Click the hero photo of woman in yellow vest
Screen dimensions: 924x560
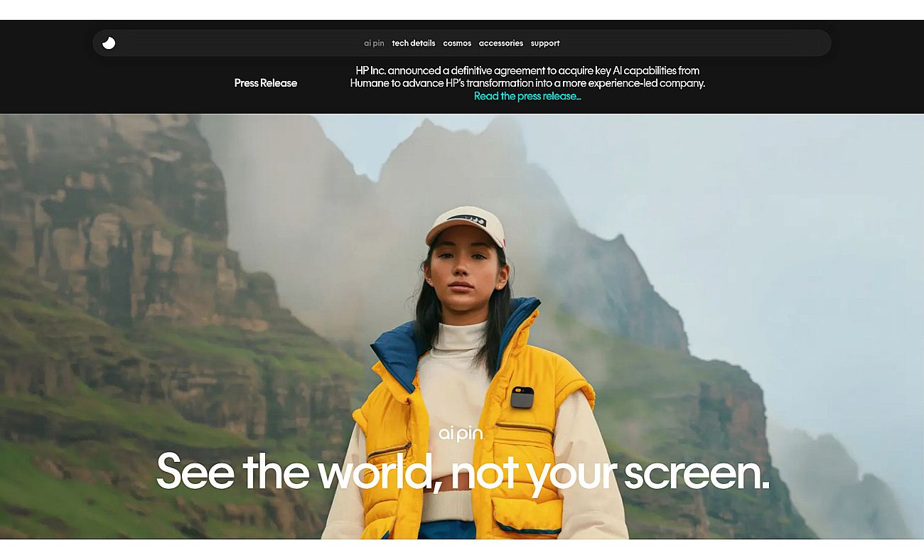462,326
